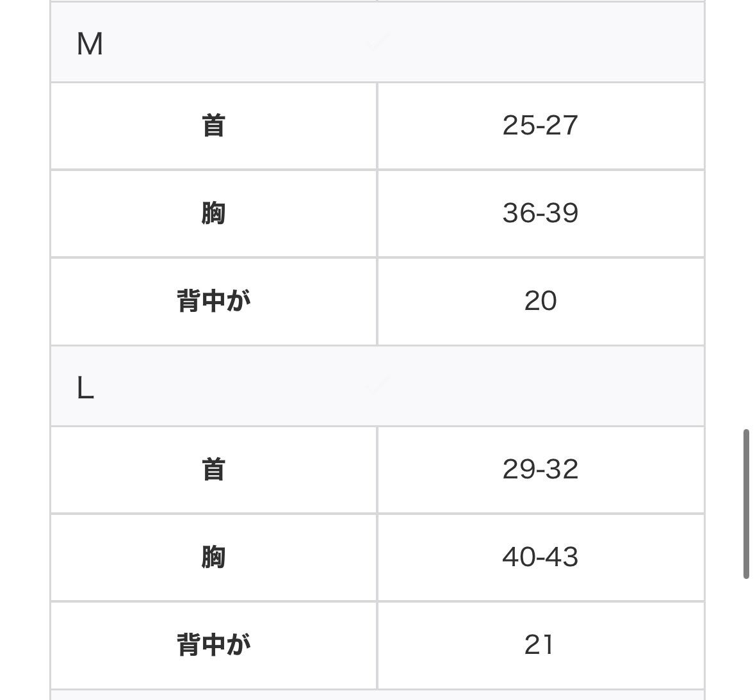The width and height of the screenshot is (755, 700).
Task: Click the 背中が label under size M
Action: point(213,301)
